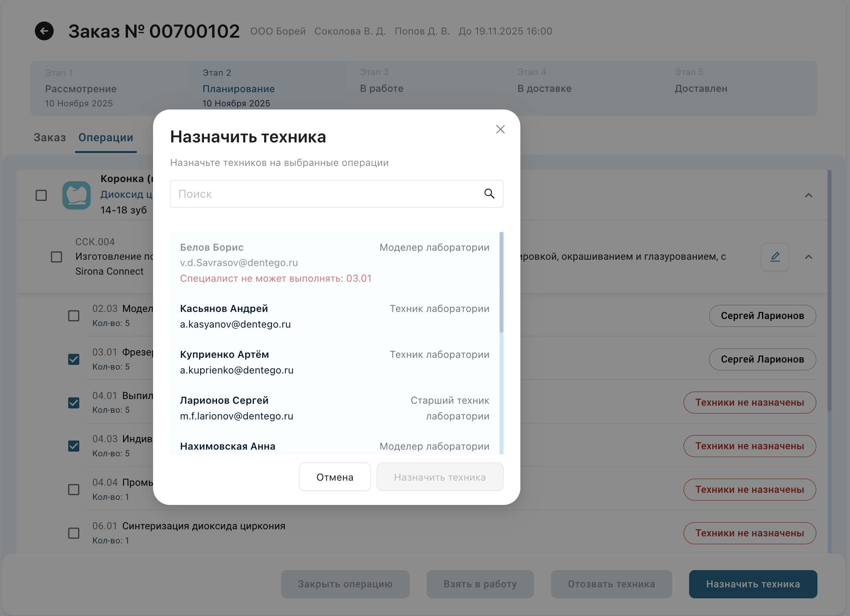Click Сергей Ларионов chip for operation 02.03
The width and height of the screenshot is (850, 616).
coord(762,316)
